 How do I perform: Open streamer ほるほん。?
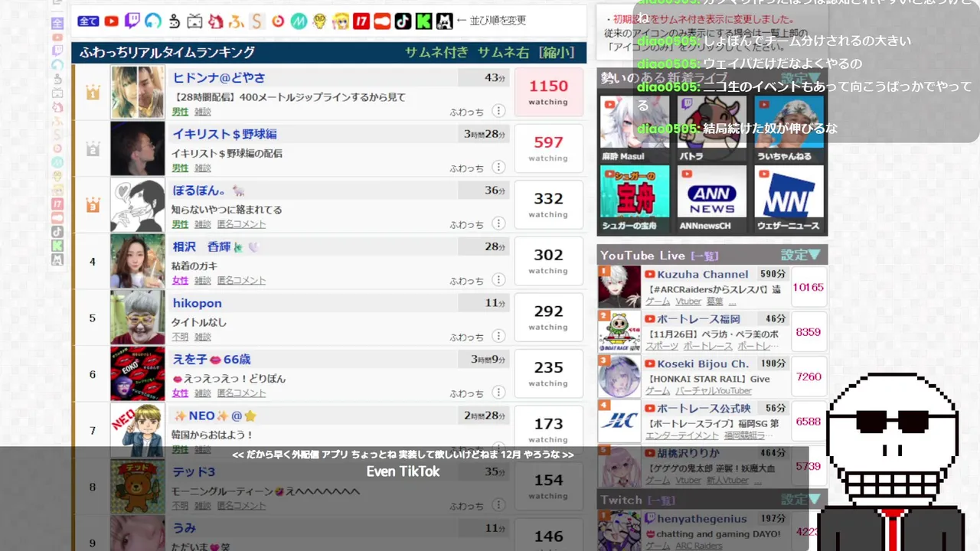208,191
